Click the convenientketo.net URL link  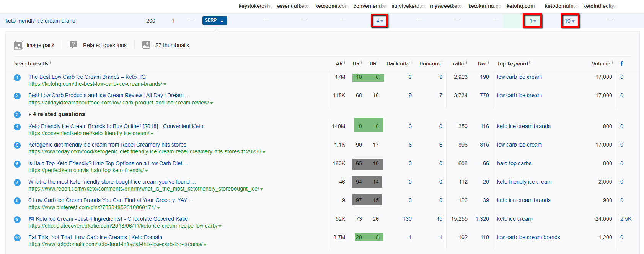(x=89, y=133)
